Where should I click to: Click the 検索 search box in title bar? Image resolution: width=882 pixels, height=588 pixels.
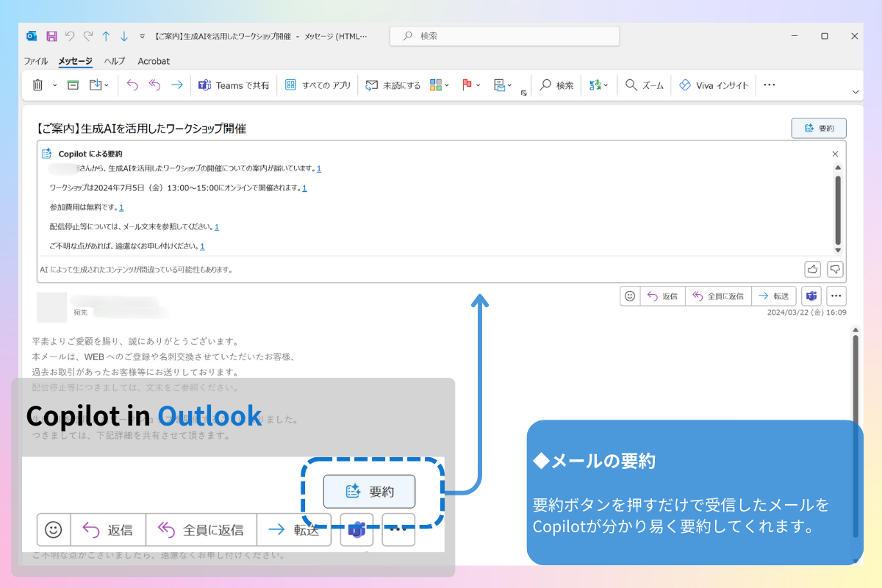pyautogui.click(x=504, y=36)
